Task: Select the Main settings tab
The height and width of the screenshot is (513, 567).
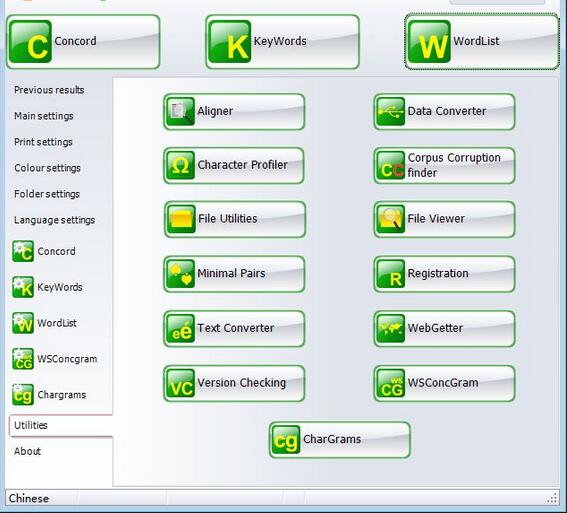Action: click(44, 116)
